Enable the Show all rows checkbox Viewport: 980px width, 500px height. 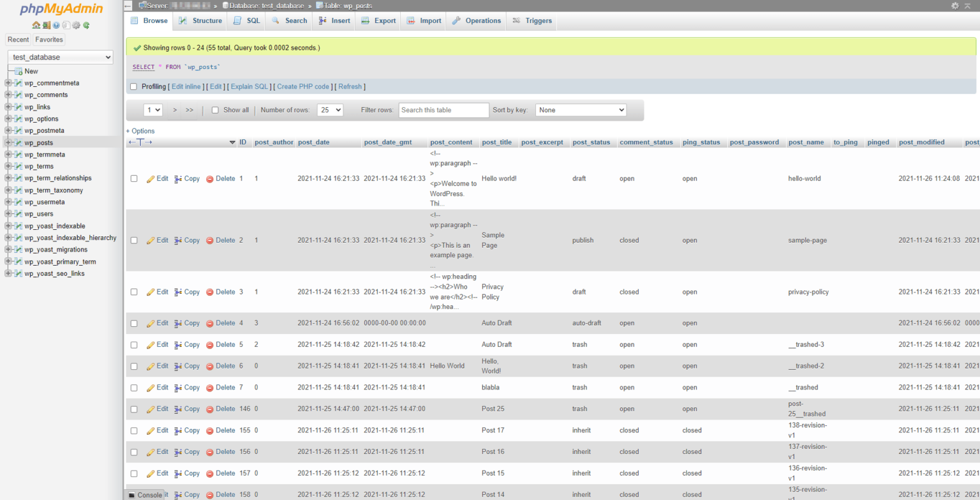pyautogui.click(x=215, y=109)
